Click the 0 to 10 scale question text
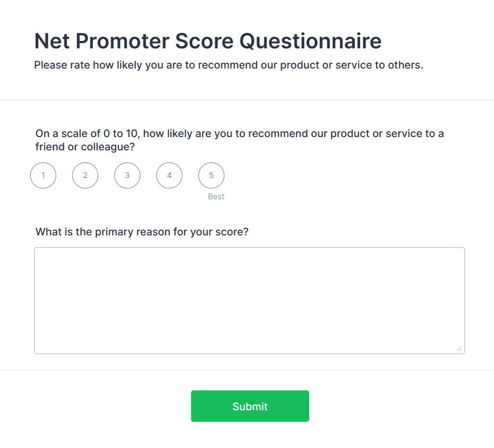Image resolution: width=494 pixels, height=448 pixels. (x=239, y=133)
